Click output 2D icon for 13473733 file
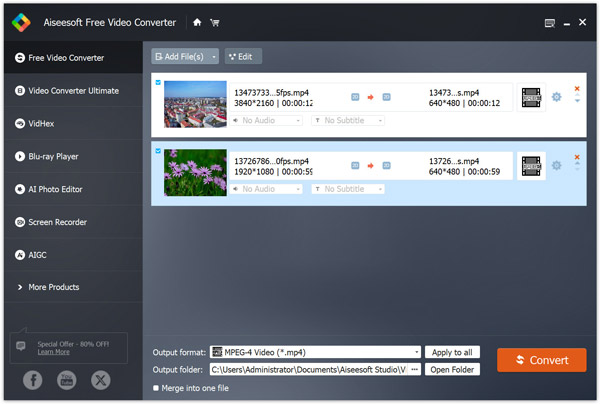Viewport: 600px width, 404px height. point(386,97)
